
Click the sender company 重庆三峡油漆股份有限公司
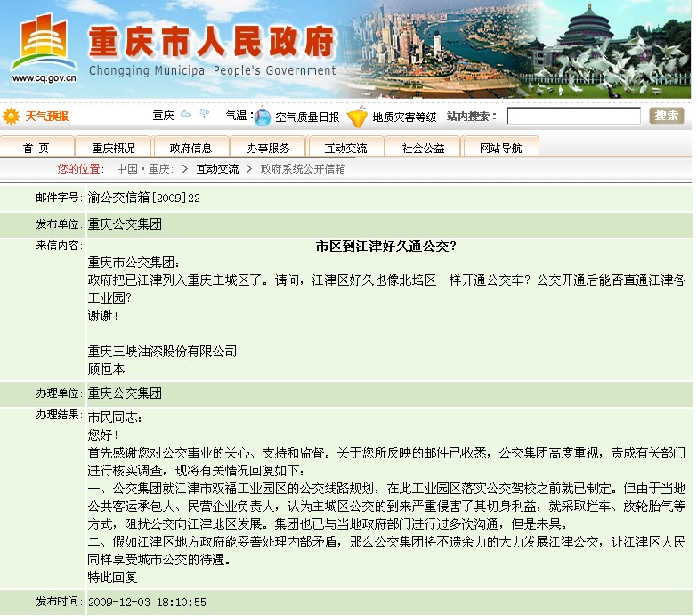(x=162, y=351)
